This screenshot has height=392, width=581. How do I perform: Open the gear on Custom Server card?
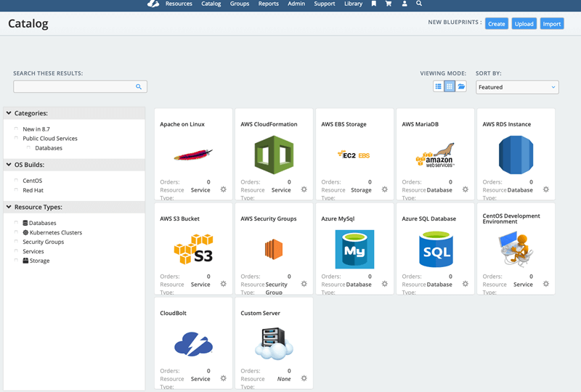(x=304, y=378)
